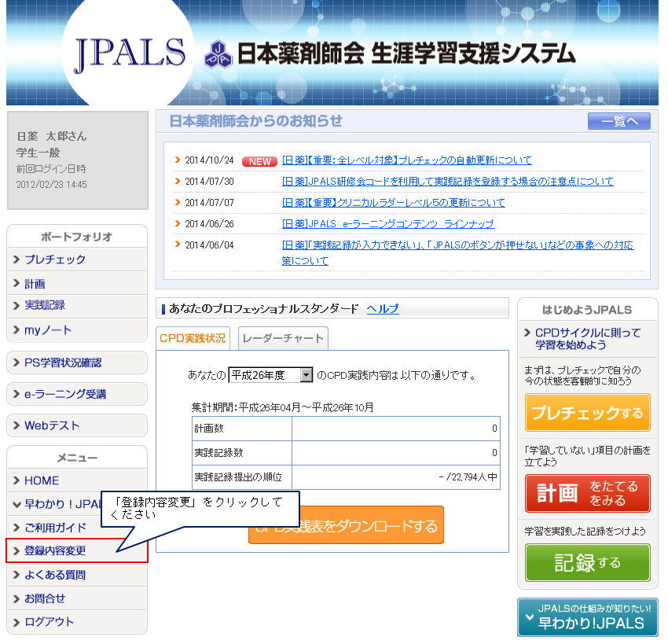Open e-ラーニング受講 sidebar item
This screenshot has height=644, width=668.
[x=77, y=394]
